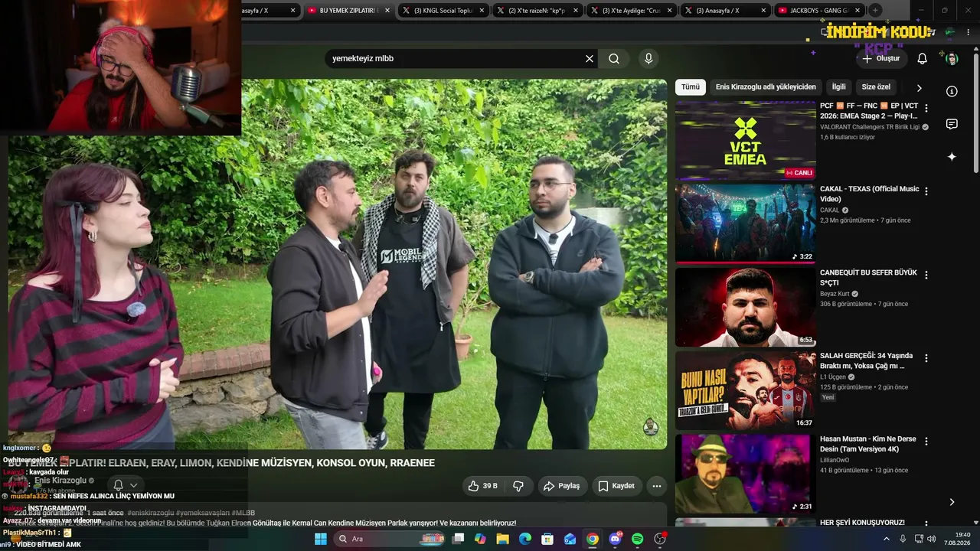
Task: Open options for CANBEQUİT video
Action: click(926, 275)
